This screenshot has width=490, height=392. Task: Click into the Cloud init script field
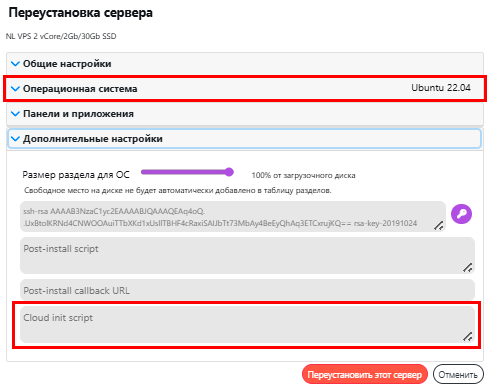click(247, 325)
